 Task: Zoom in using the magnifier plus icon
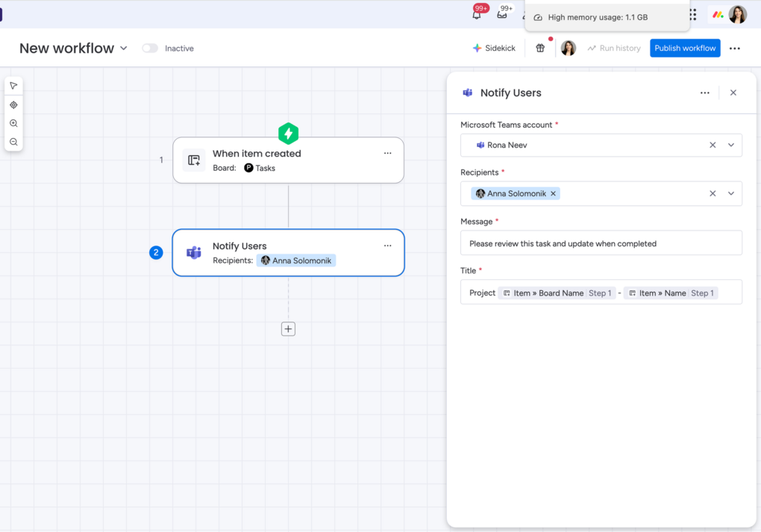pyautogui.click(x=13, y=122)
